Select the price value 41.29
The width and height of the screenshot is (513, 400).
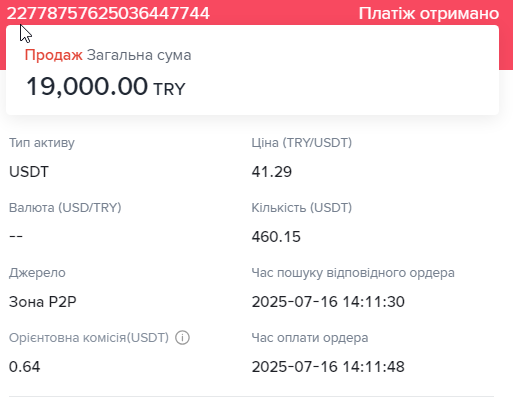[272, 172]
